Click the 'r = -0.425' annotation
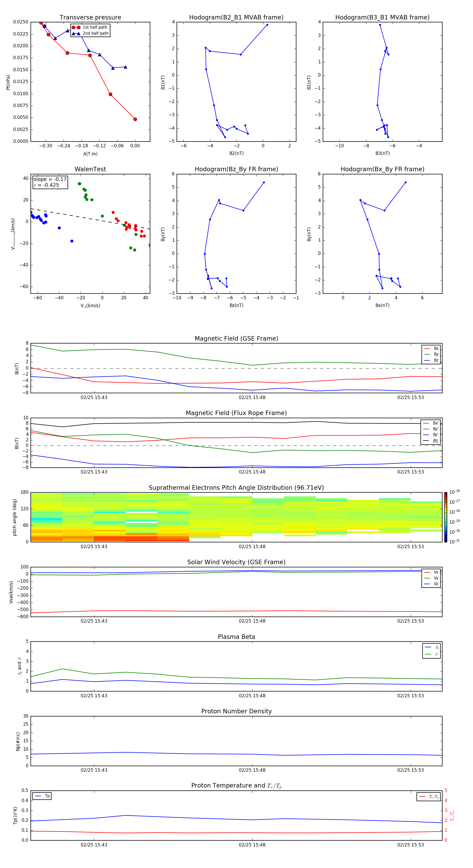Screen dimensions: 473x868 pyautogui.click(x=47, y=185)
